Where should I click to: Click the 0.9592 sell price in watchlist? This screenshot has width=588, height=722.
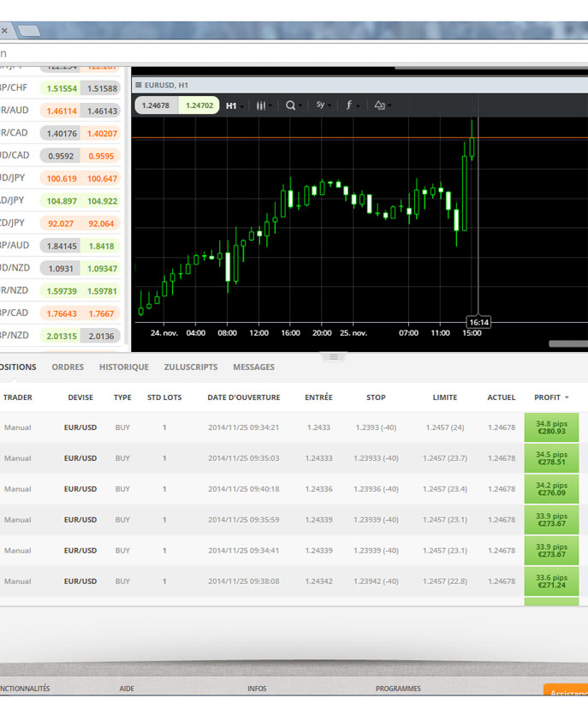(x=60, y=156)
